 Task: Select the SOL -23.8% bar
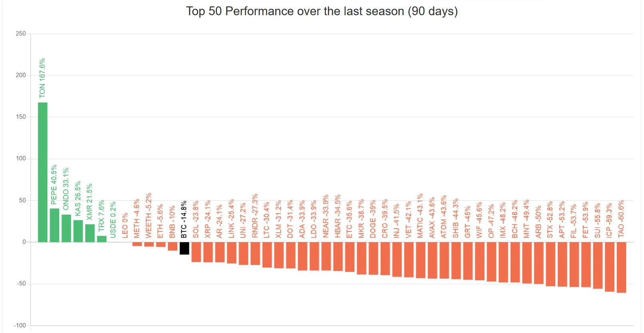(x=196, y=252)
